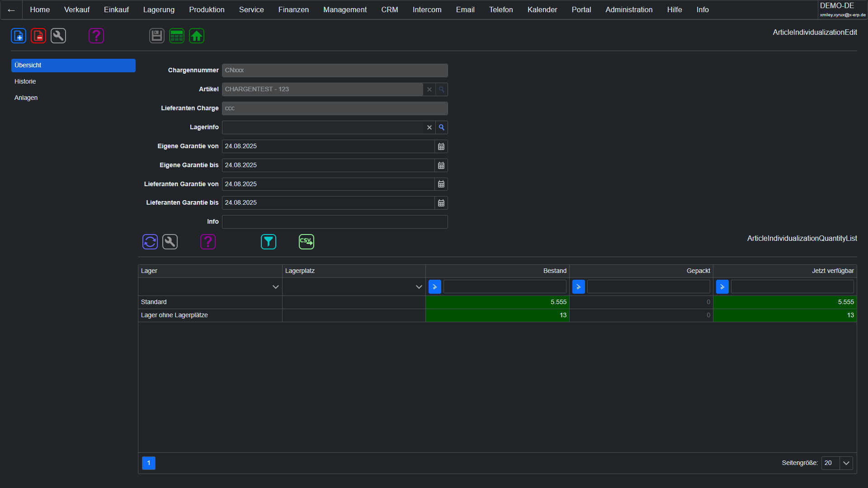The height and width of the screenshot is (488, 868).
Task: Open the green table list icon
Action: point(177,36)
